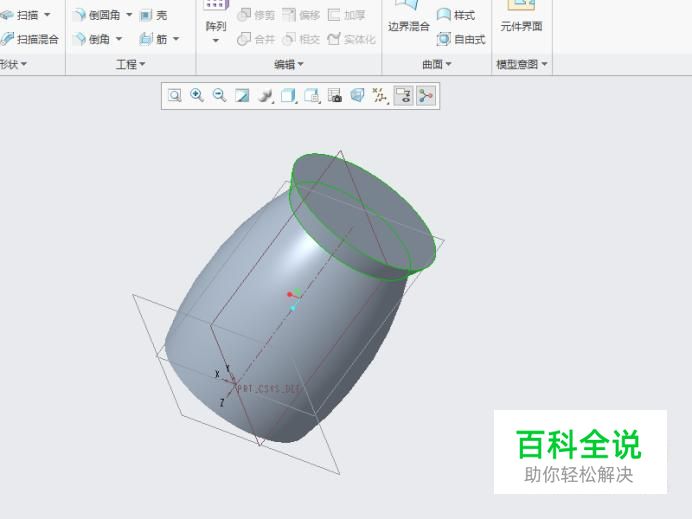Expand the 倒圆角 dropdown arrow

point(129,15)
